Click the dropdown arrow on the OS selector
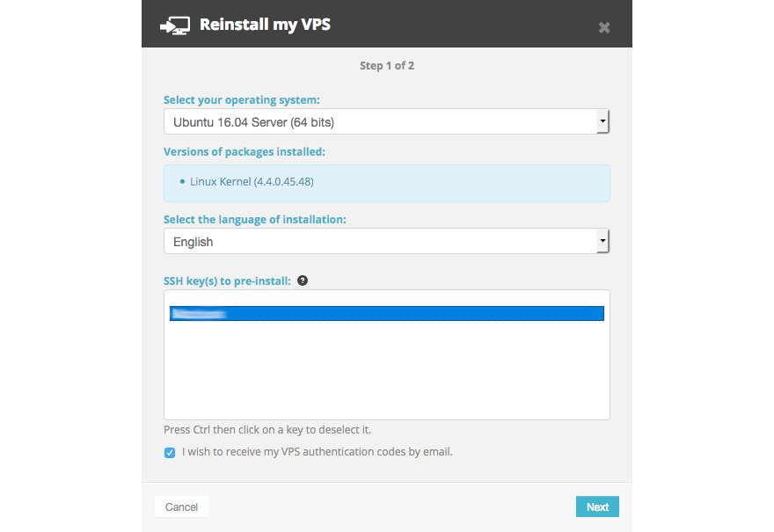Image resolution: width=774 pixels, height=532 pixels. (x=602, y=121)
